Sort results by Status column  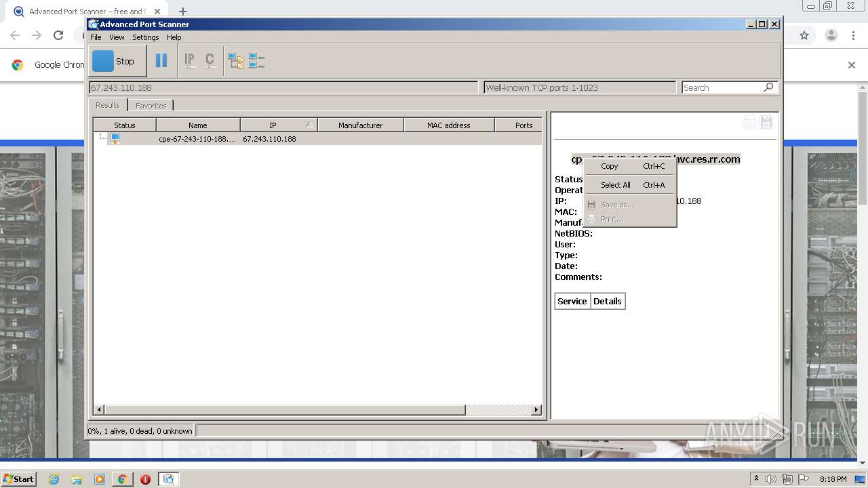tap(125, 125)
